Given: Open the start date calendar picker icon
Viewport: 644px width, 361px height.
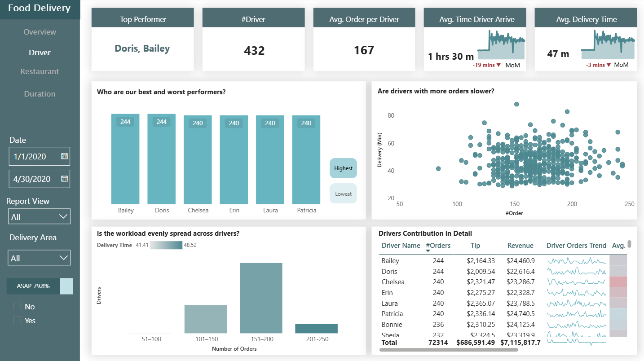Looking at the screenshot, I should point(64,156).
